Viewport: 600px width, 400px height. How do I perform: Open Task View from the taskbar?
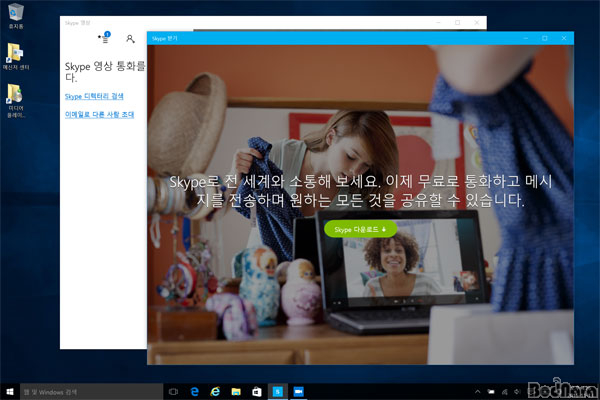(173, 392)
